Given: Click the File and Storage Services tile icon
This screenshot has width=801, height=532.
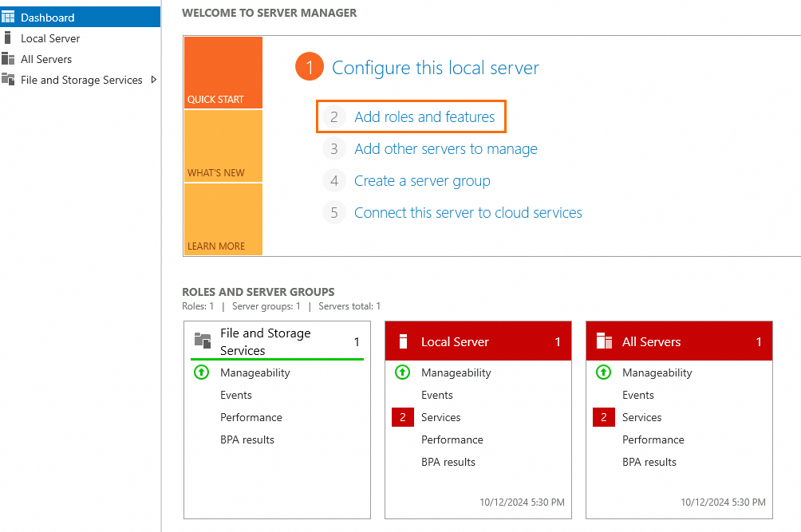Looking at the screenshot, I should 203,341.
